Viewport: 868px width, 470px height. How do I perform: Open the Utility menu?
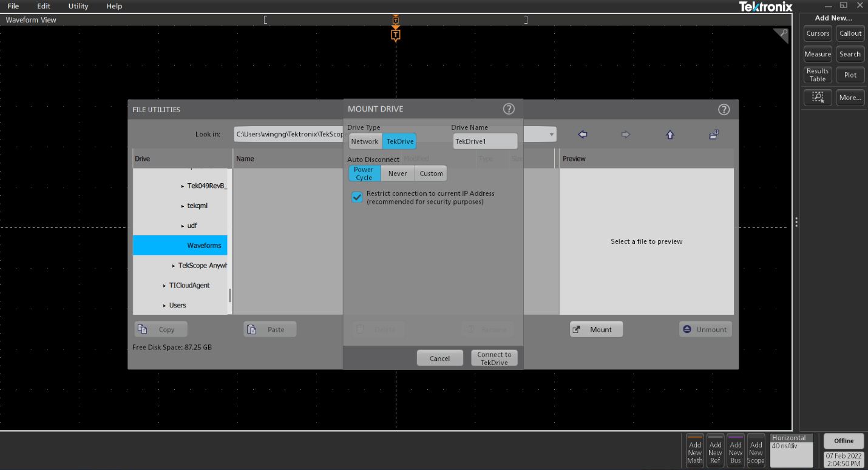[x=78, y=6]
